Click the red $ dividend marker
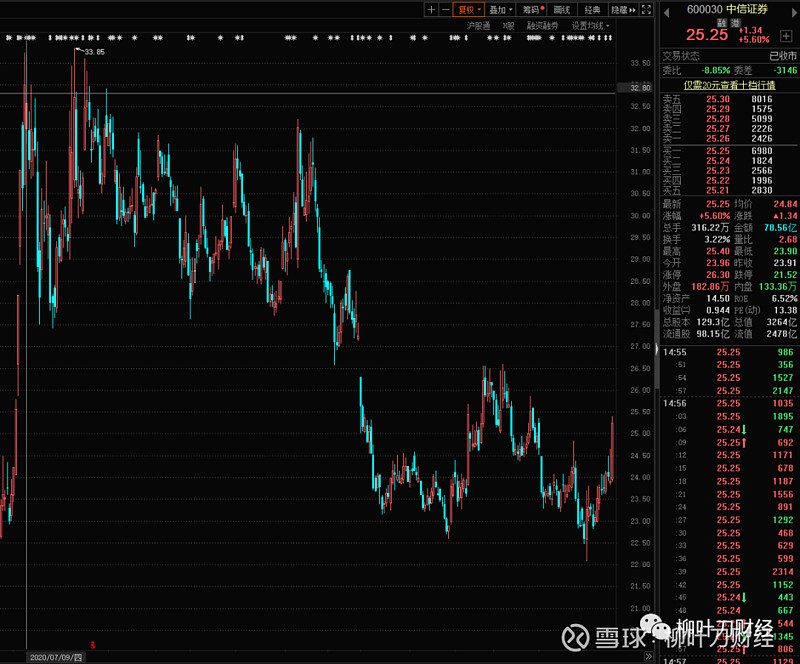 click(92, 645)
